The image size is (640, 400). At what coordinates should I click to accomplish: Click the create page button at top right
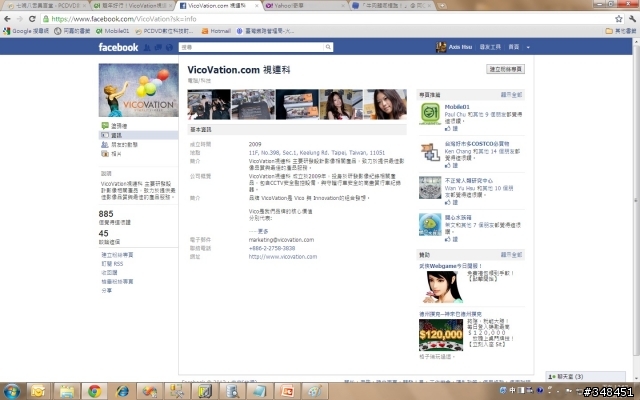pyautogui.click(x=505, y=69)
